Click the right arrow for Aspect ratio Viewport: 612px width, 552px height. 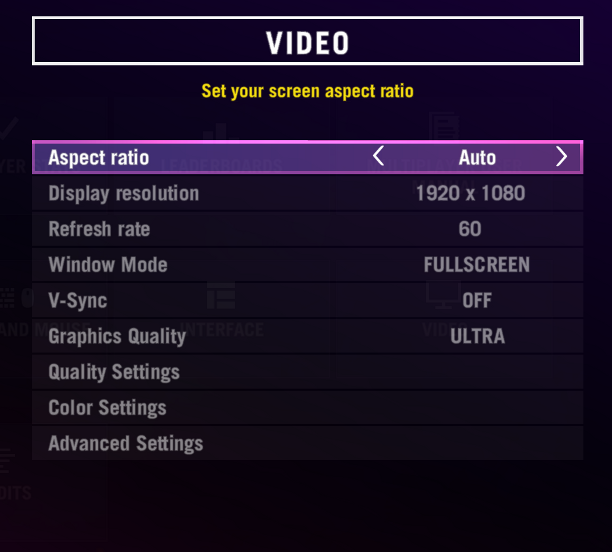click(x=561, y=156)
